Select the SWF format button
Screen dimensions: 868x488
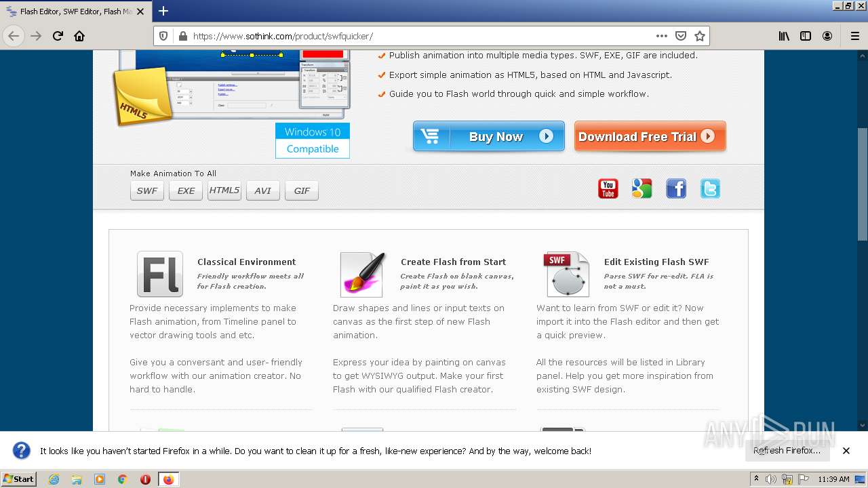click(147, 190)
